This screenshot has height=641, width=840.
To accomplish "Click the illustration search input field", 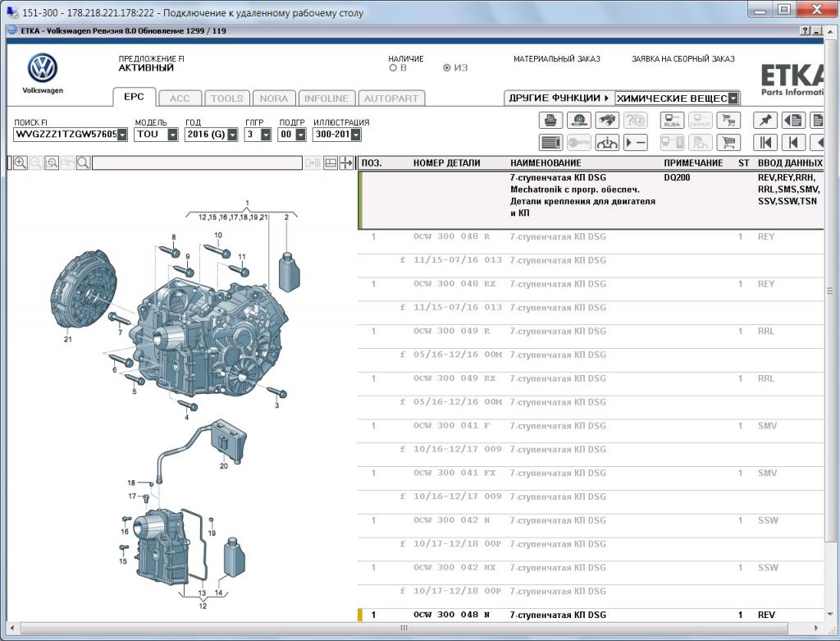I will 197,163.
